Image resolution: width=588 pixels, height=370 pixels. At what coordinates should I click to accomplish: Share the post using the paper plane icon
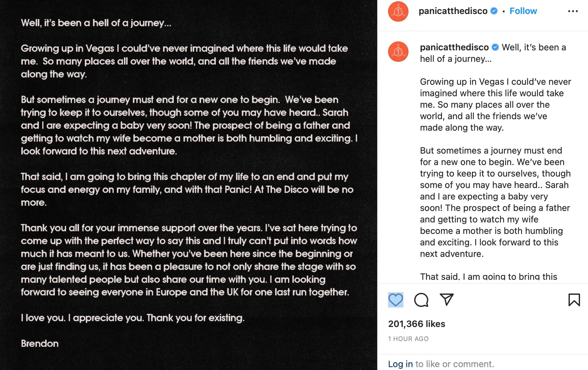click(x=446, y=300)
